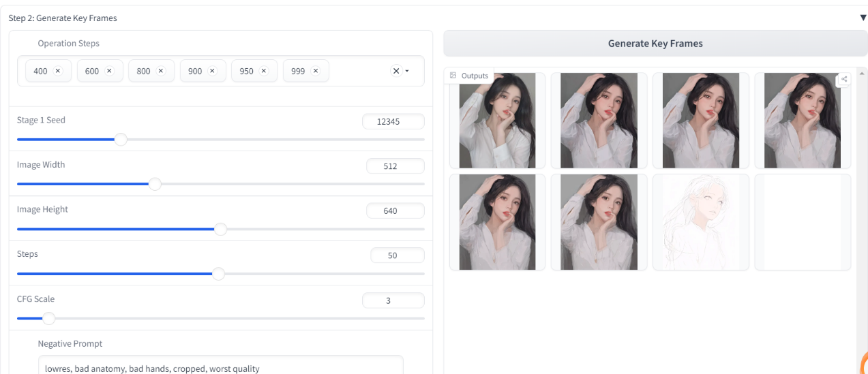Edit the Stage 1 Seed value 12345
868x374 pixels.
393,122
